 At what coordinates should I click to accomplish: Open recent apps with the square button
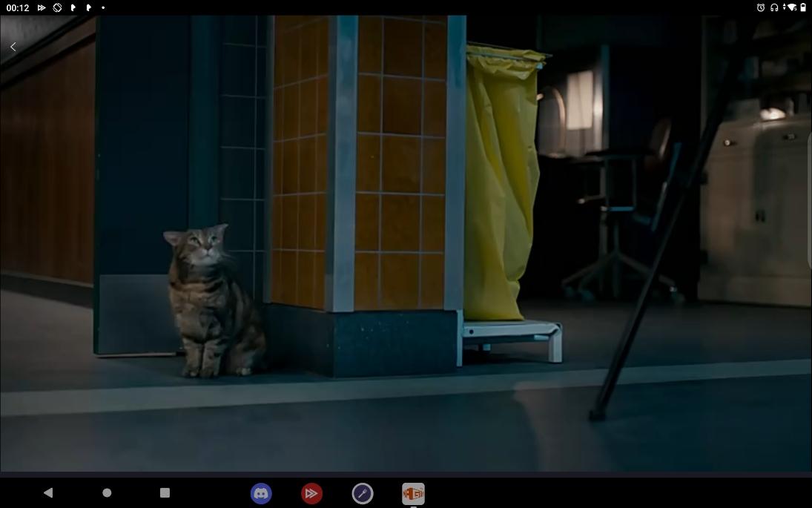[x=165, y=492]
